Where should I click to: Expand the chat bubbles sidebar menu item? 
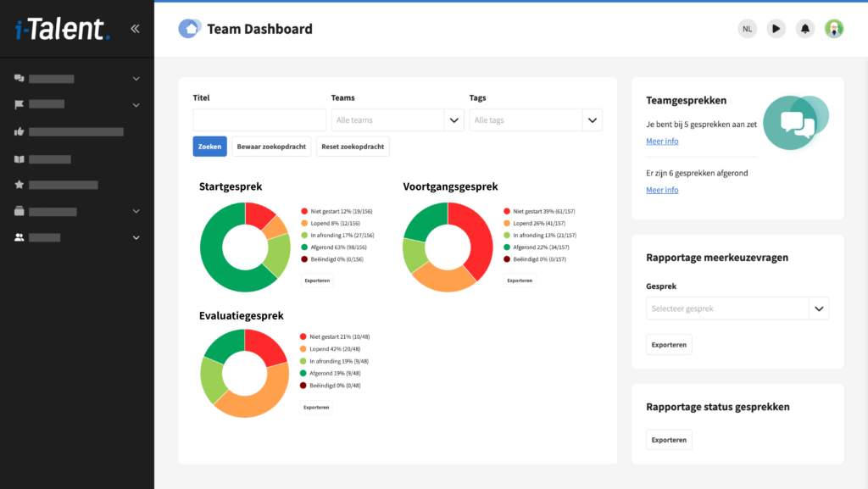click(x=77, y=79)
